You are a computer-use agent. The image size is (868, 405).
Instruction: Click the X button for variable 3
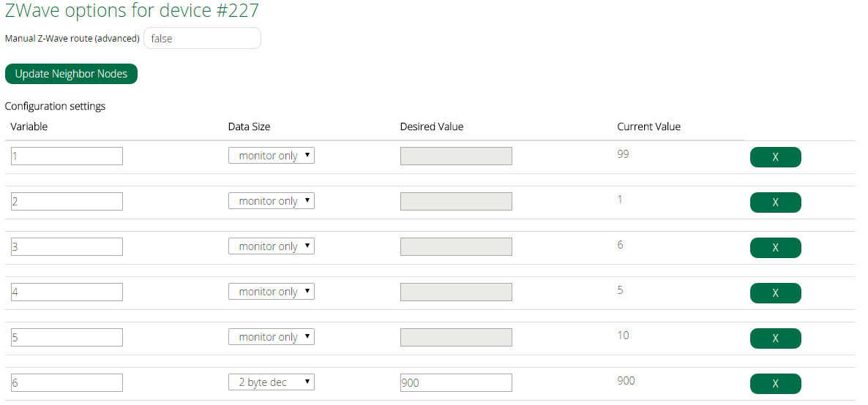[x=775, y=248]
